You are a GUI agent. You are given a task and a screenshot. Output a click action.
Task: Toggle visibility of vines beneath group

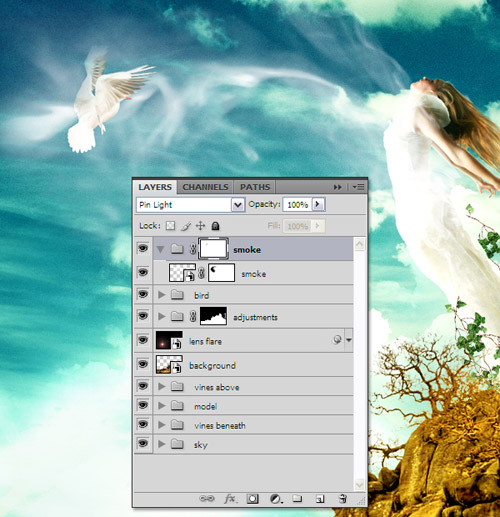(143, 424)
